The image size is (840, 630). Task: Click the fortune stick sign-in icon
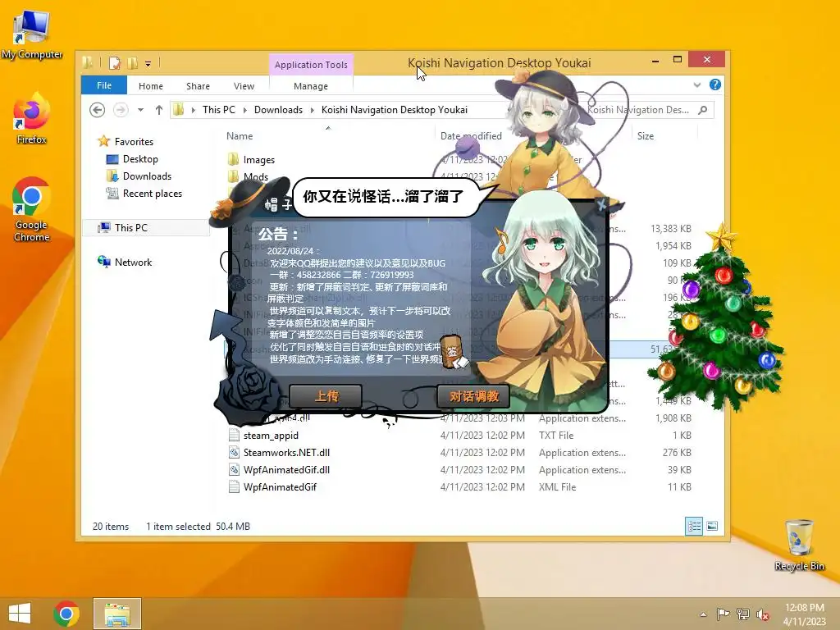point(453,353)
